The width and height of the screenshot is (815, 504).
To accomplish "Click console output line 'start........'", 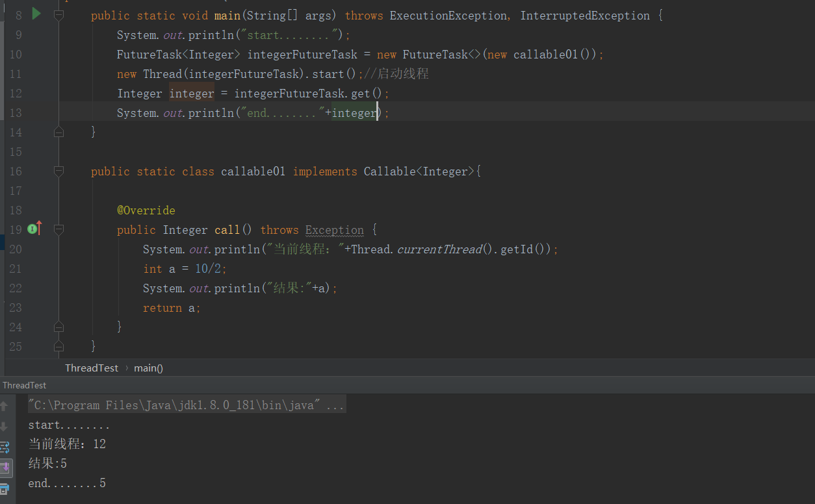I will (69, 425).
